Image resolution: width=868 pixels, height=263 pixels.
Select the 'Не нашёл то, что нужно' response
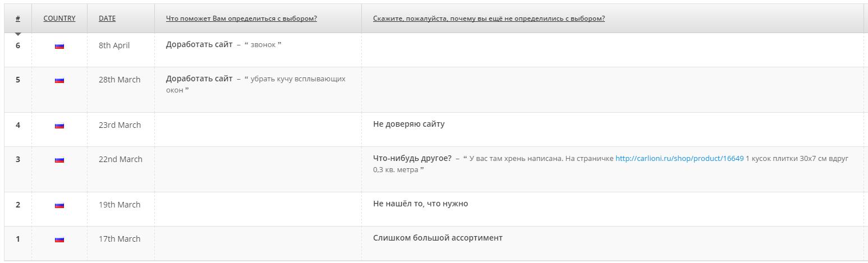point(420,204)
